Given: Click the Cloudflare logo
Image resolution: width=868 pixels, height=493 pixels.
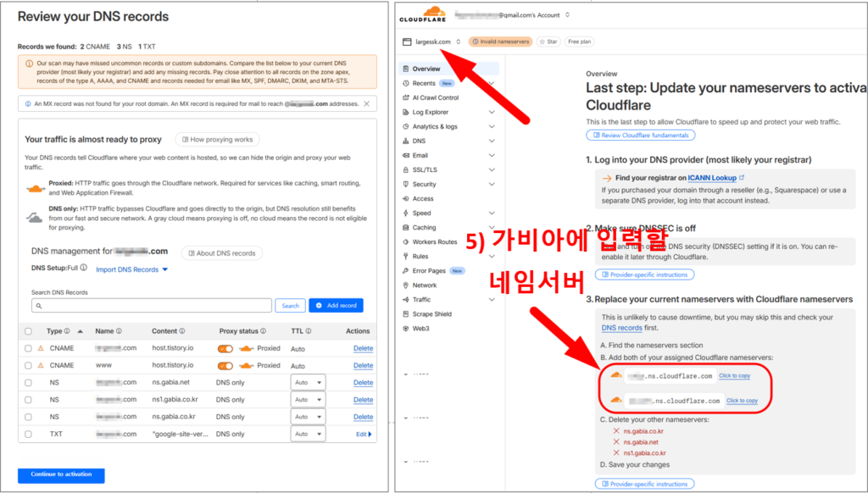Looking at the screenshot, I should click(x=424, y=12).
